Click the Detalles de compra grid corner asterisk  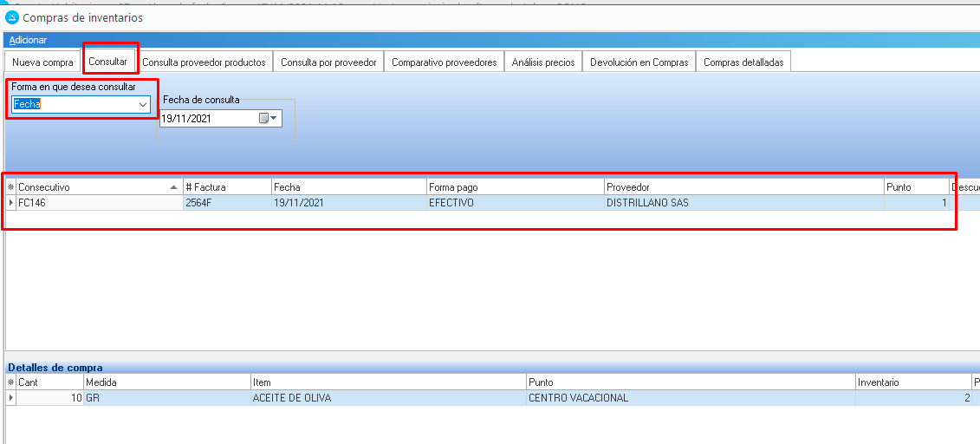(x=11, y=382)
